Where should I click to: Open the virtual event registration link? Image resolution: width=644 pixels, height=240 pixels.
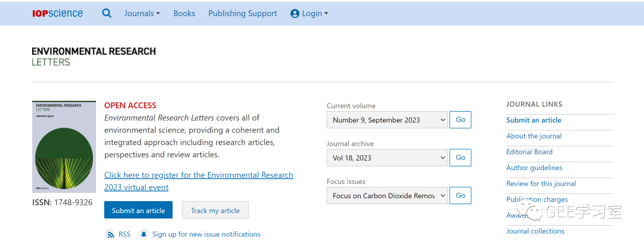199,181
